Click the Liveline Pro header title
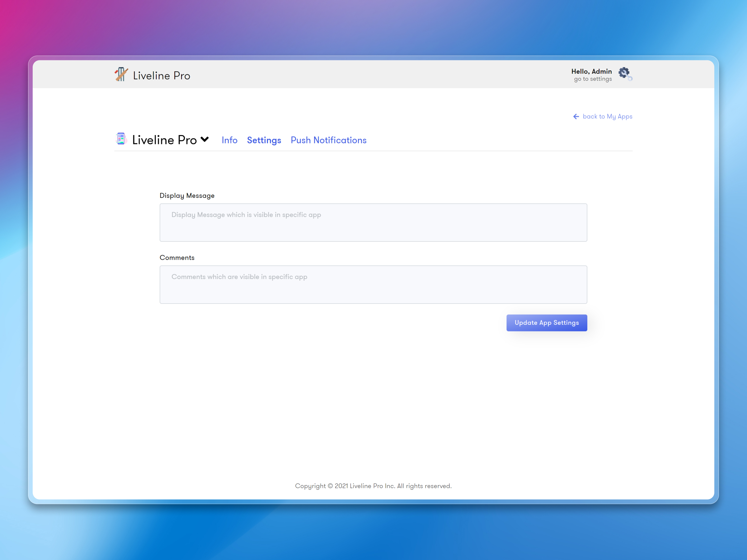Image resolution: width=747 pixels, height=560 pixels. (x=161, y=75)
